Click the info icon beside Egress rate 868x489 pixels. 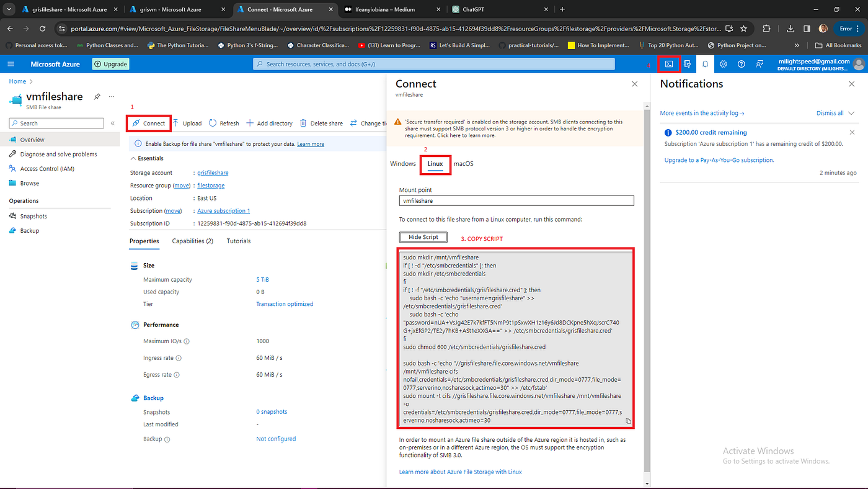[177, 375]
